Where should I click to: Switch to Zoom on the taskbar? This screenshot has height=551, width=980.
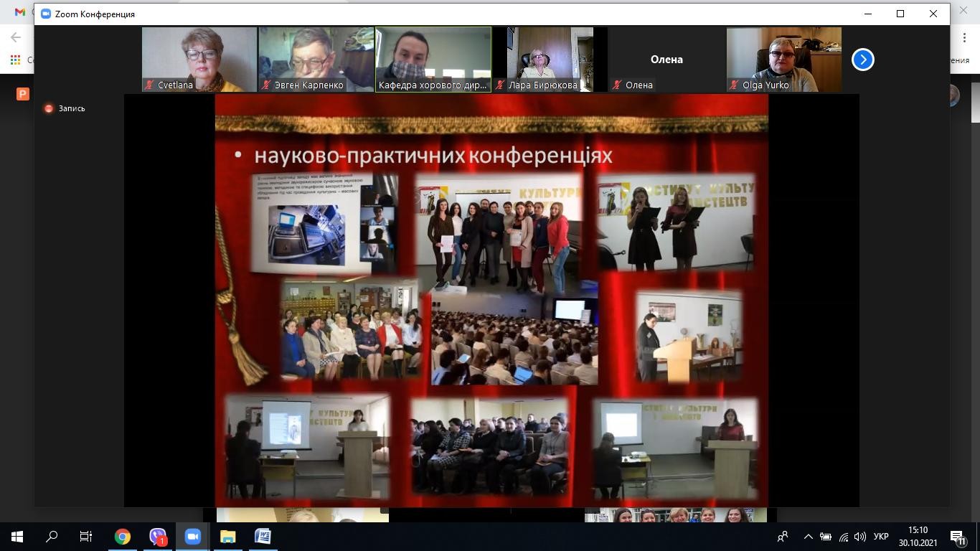[x=192, y=536]
